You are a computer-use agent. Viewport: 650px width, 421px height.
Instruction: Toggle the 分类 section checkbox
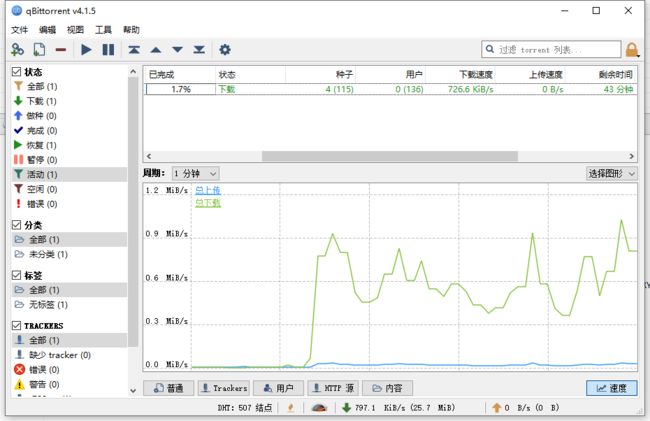[x=16, y=225]
